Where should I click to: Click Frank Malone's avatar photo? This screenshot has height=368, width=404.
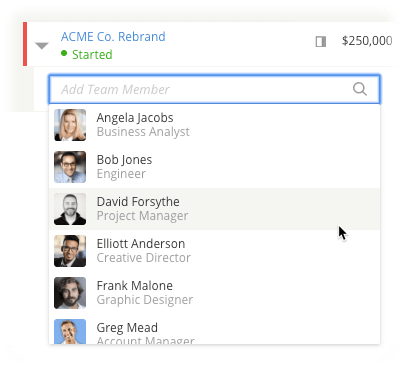(x=70, y=293)
